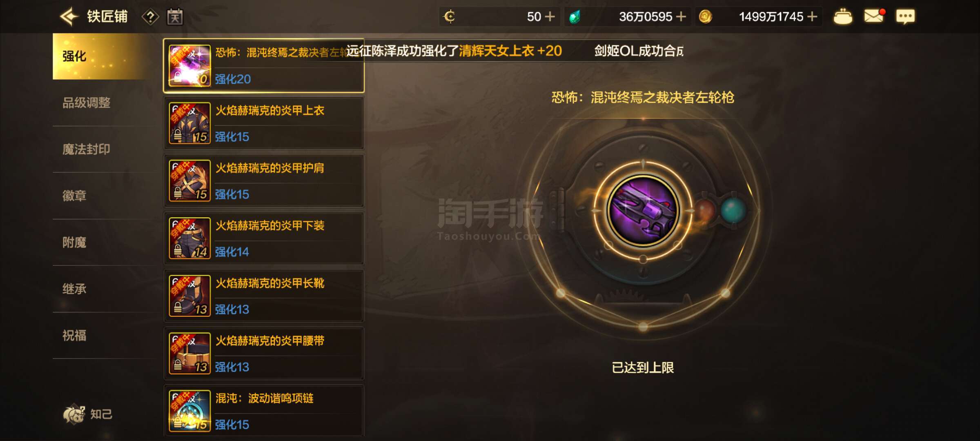Click the revolver weapon in the forge circle

coord(643,211)
